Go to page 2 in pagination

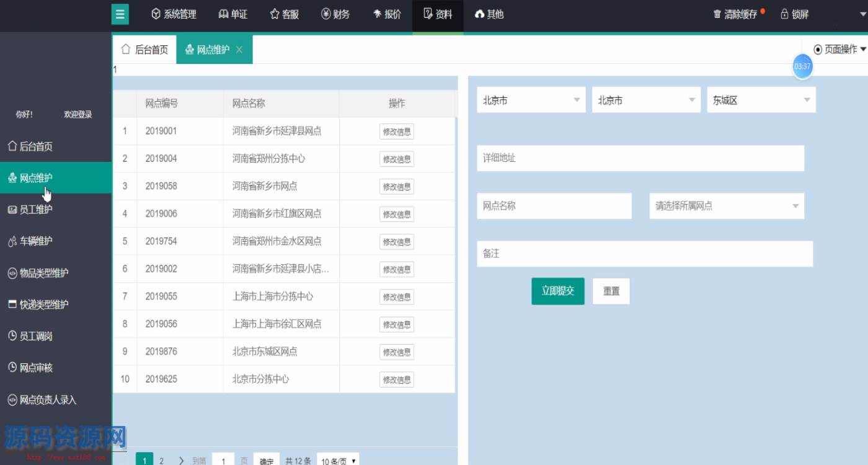(162, 460)
